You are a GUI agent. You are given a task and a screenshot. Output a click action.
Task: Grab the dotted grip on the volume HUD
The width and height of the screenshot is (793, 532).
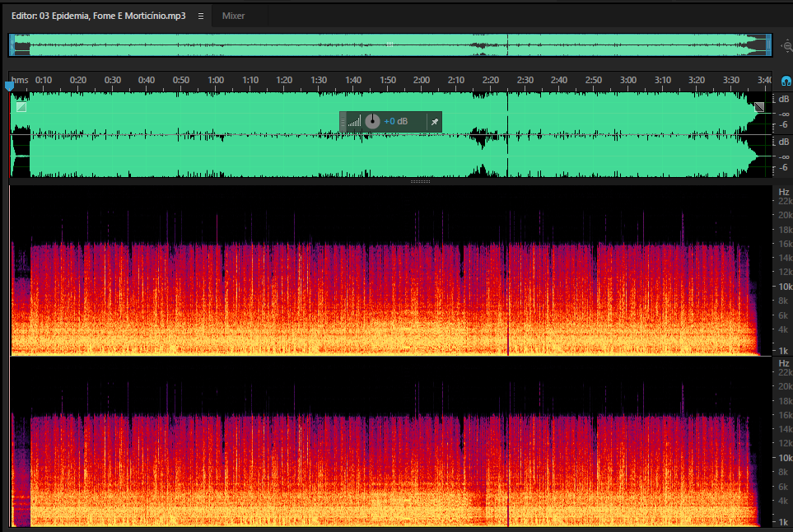343,121
